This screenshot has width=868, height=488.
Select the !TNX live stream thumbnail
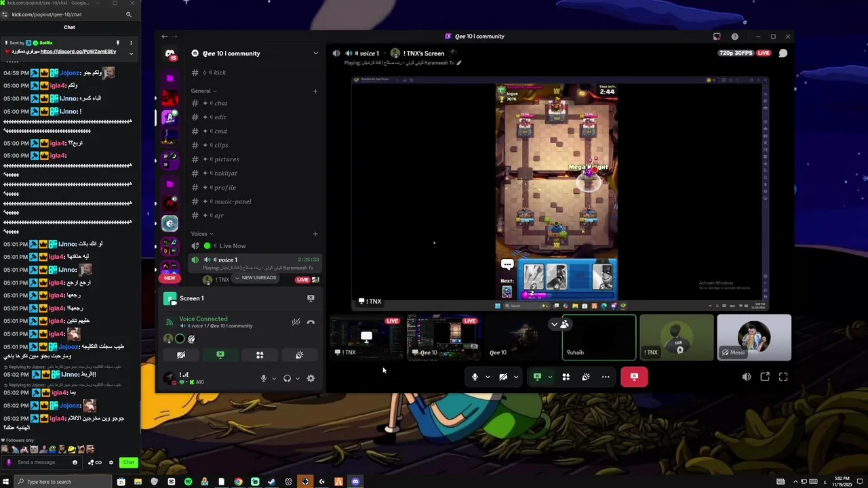click(367, 337)
